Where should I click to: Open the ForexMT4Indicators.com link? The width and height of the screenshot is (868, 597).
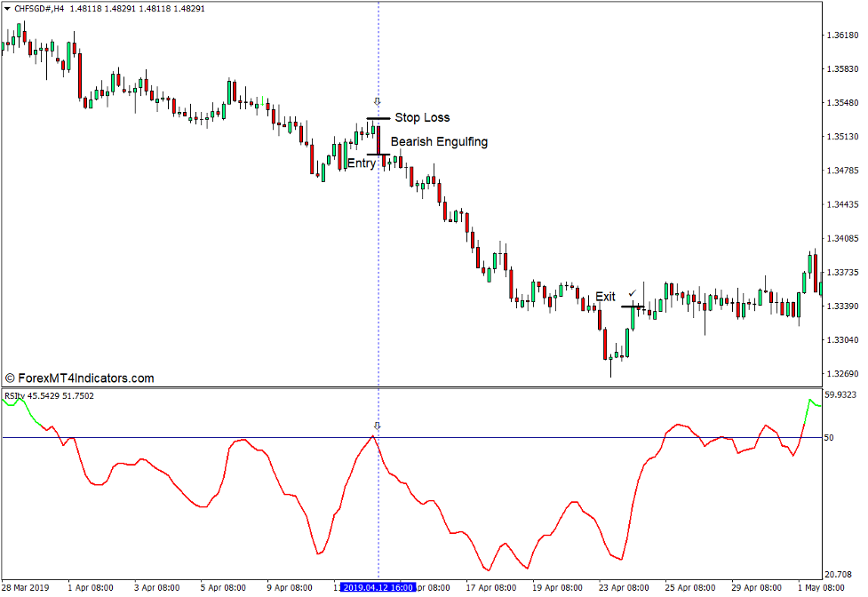pos(89,378)
